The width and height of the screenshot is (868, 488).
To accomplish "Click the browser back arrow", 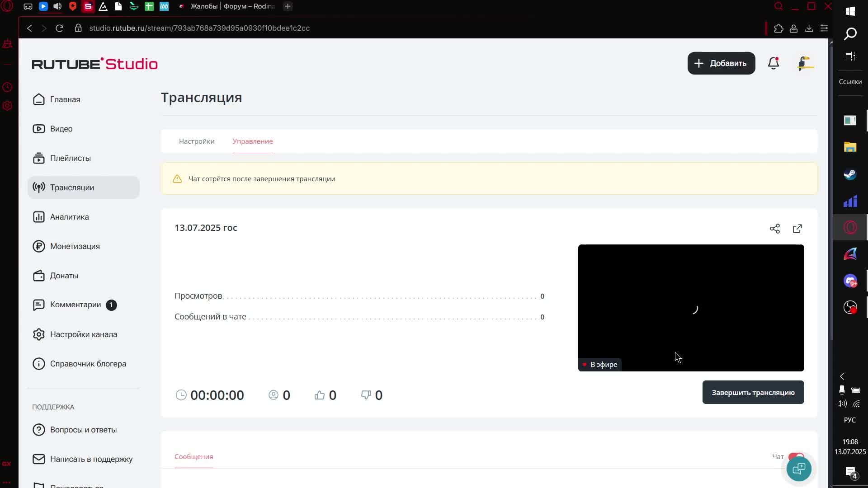I will pyautogui.click(x=29, y=28).
